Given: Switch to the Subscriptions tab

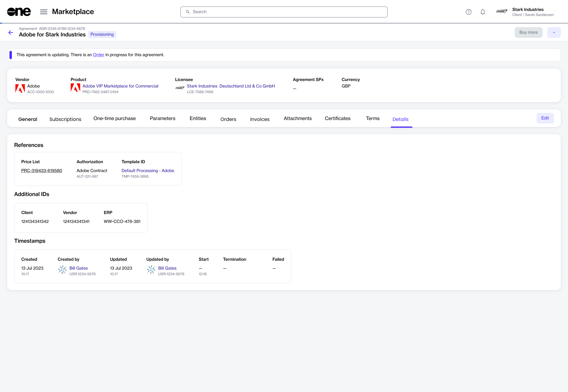Looking at the screenshot, I should pyautogui.click(x=65, y=119).
